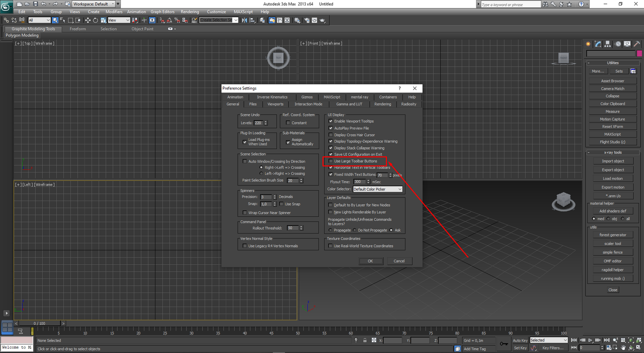644x353 pixels.
Task: Click the Asset Browser utility button
Action: coord(612,81)
